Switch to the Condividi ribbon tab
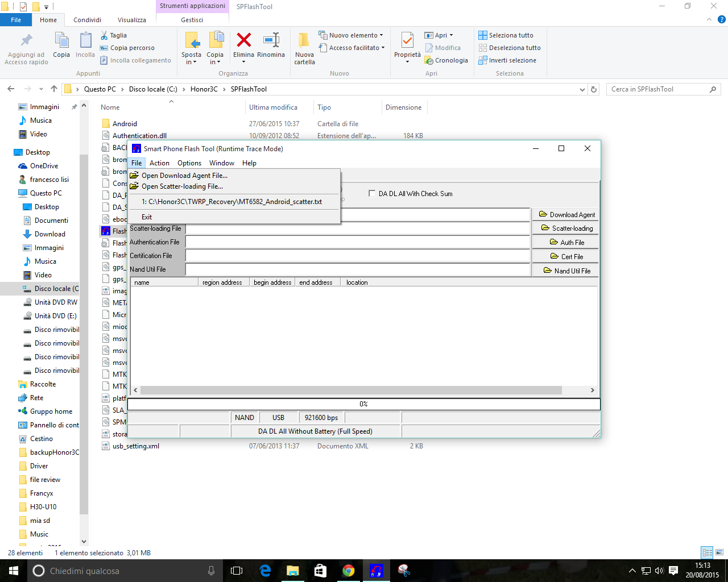 [87, 20]
